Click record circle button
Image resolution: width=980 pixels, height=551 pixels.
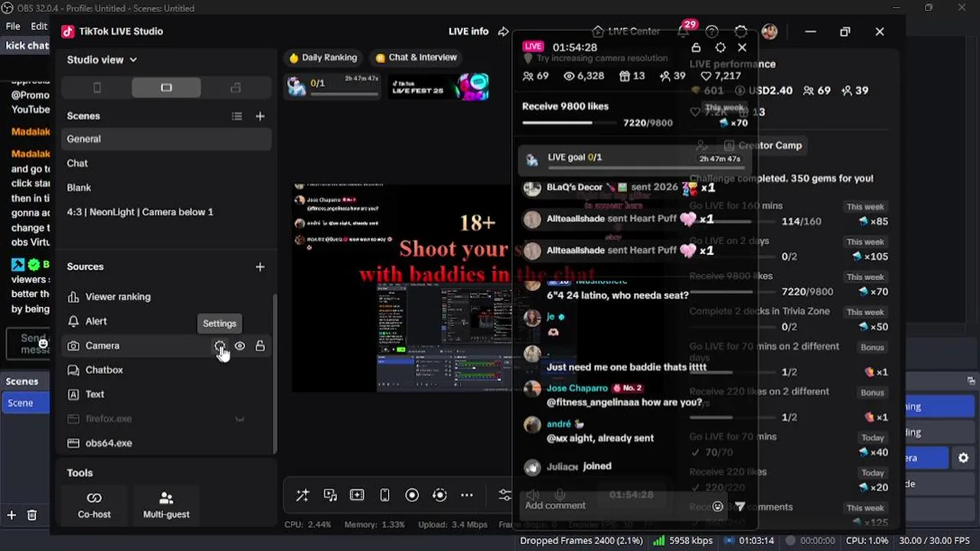coord(412,495)
